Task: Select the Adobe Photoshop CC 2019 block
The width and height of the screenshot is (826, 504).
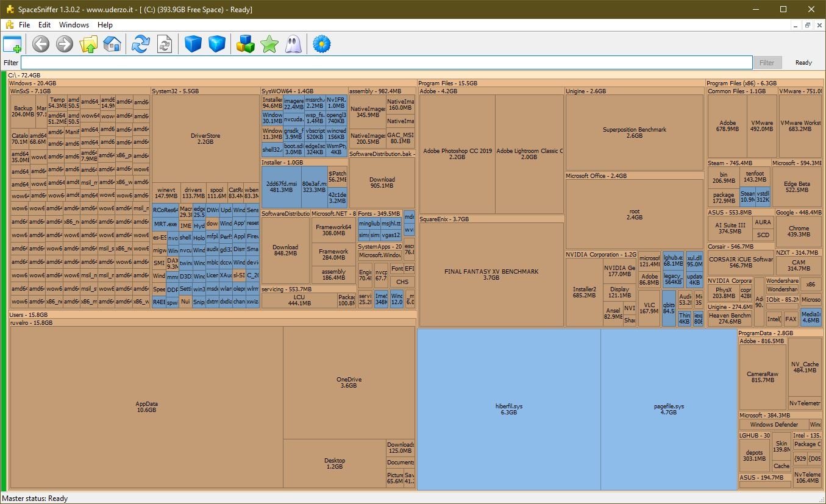Action: (x=457, y=154)
